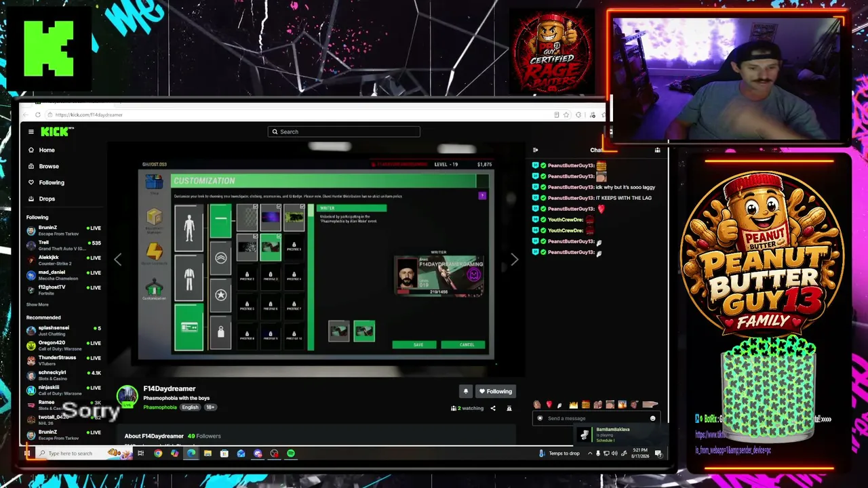Toggle channel notifications with the bell button

(x=466, y=391)
